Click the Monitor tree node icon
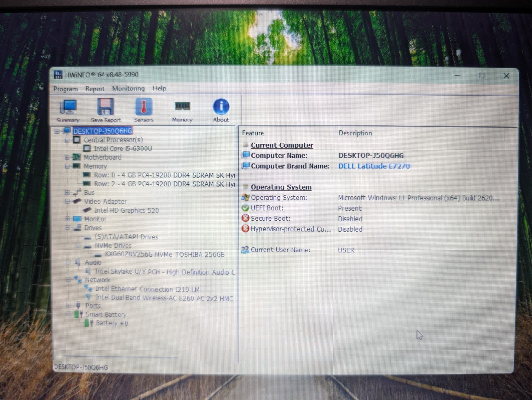Image resolution: width=532 pixels, height=400 pixels. point(77,219)
